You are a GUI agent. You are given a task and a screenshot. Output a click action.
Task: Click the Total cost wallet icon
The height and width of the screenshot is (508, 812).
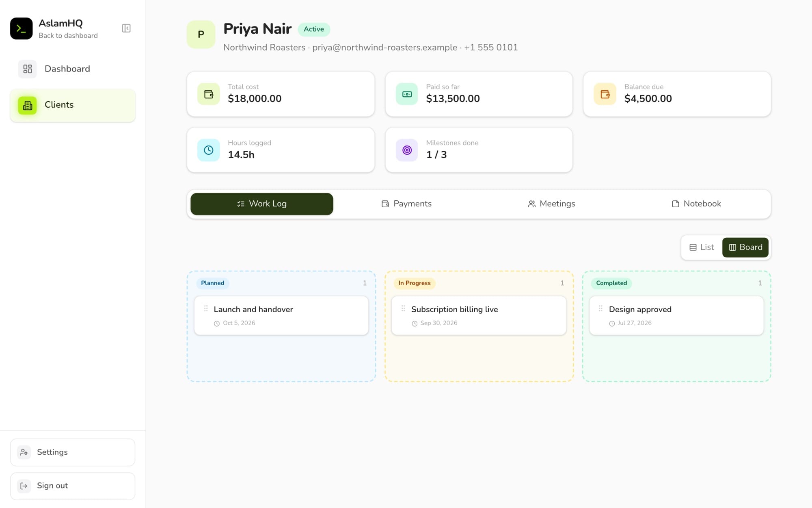point(209,94)
